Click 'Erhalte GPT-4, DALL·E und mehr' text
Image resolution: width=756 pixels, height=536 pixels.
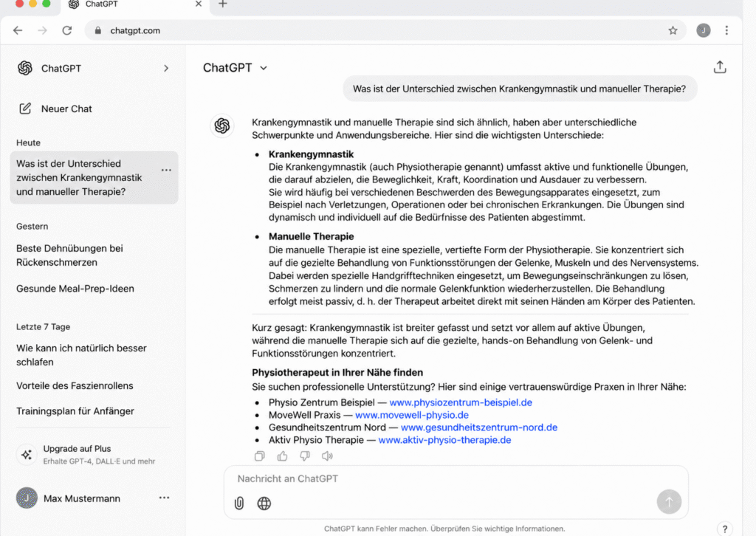coord(99,461)
